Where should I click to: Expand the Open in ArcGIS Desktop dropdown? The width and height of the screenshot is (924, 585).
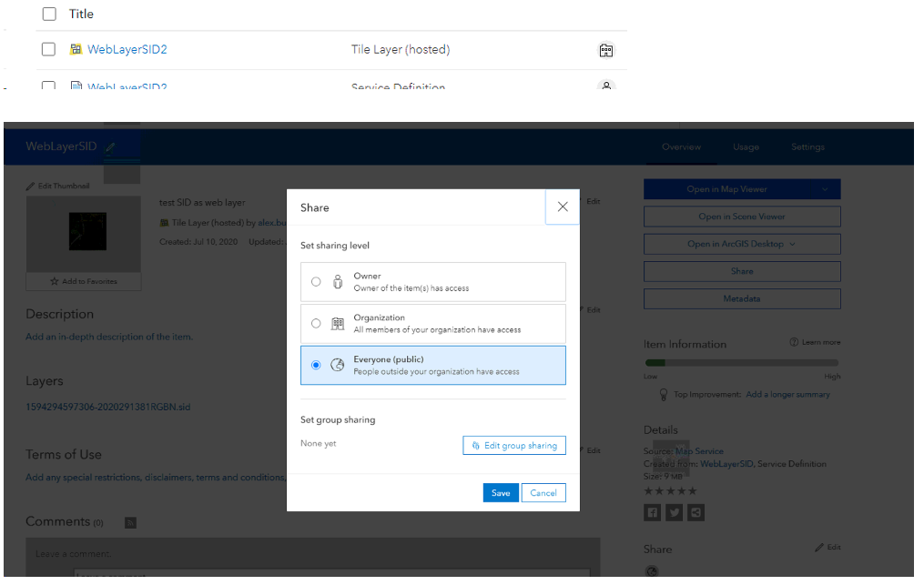[792, 244]
